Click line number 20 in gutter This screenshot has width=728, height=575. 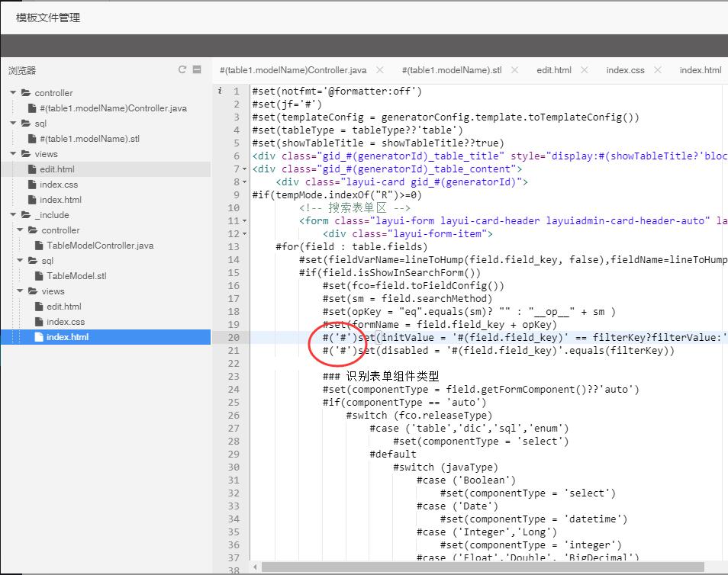pos(234,337)
